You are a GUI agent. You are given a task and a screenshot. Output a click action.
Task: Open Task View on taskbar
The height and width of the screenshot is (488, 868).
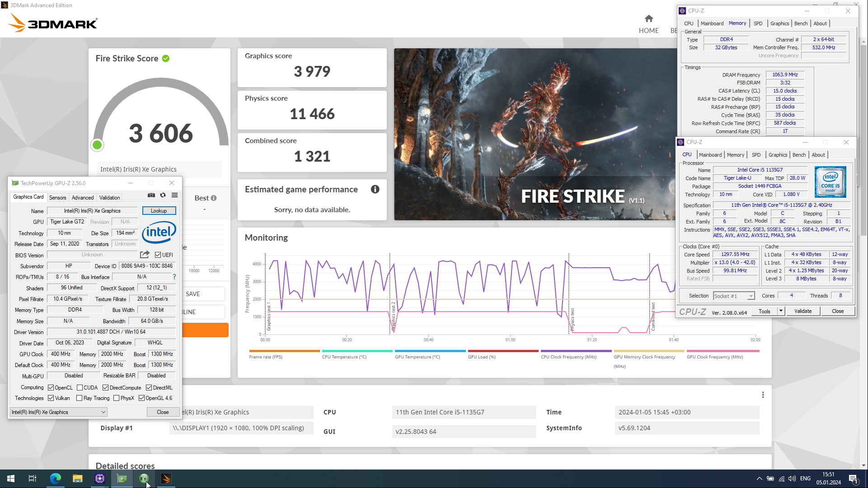click(x=33, y=479)
